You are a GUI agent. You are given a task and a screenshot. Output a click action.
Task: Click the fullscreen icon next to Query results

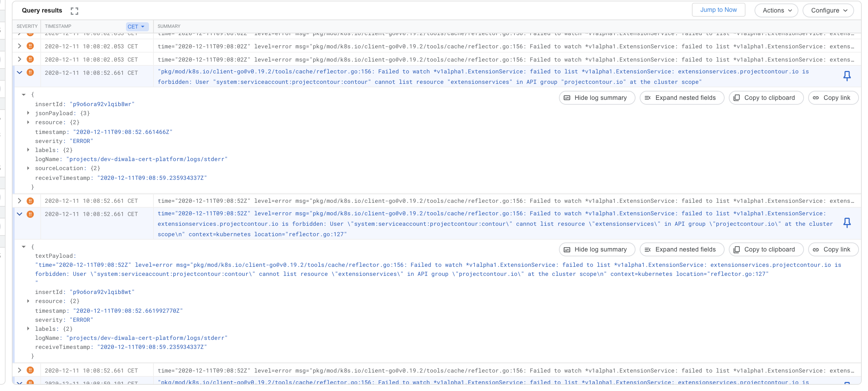[74, 11]
